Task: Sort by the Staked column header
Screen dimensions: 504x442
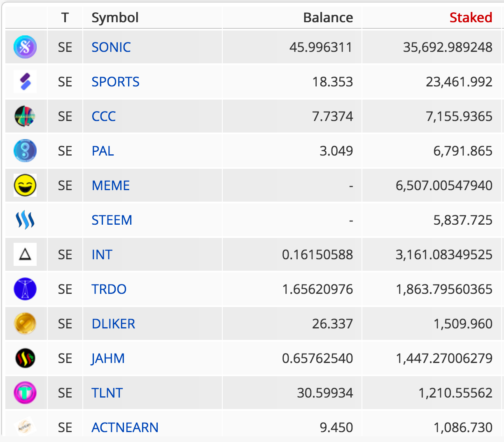Action: pos(471,18)
